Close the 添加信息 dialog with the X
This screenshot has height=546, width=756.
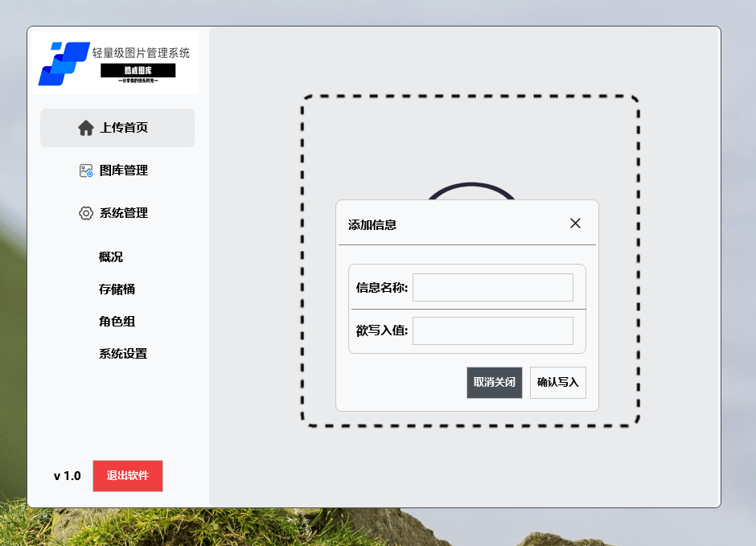pyautogui.click(x=575, y=223)
